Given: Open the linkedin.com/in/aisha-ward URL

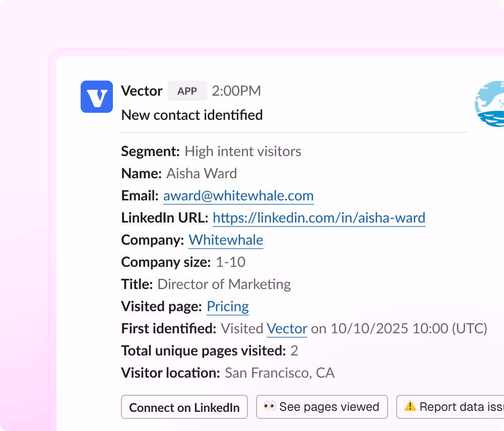Looking at the screenshot, I should coord(319,218).
